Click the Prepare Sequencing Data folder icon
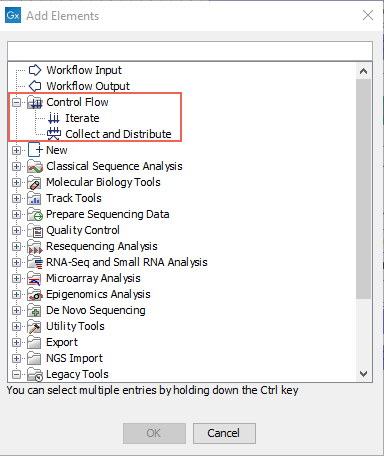 pyautogui.click(x=35, y=214)
